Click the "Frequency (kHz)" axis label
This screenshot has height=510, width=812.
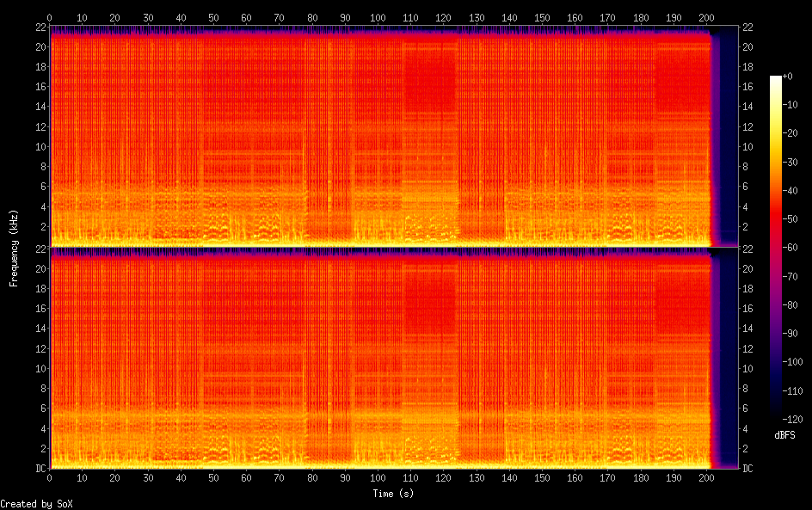point(14,248)
